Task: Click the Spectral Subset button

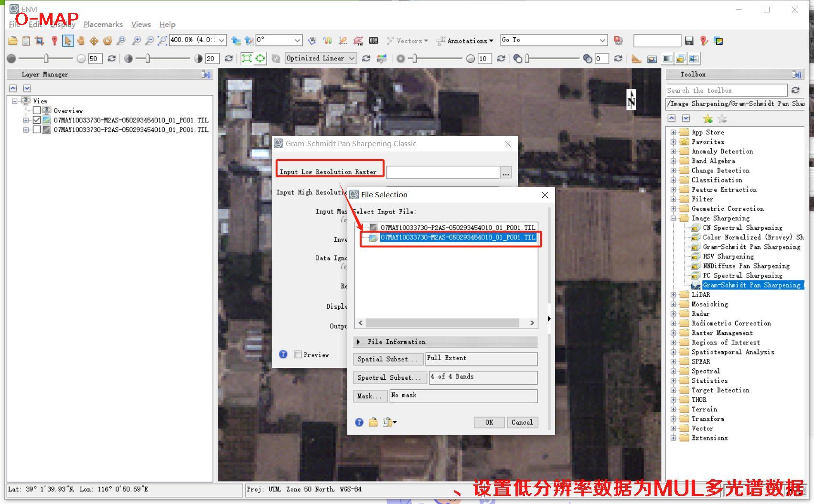Action: coord(389,377)
